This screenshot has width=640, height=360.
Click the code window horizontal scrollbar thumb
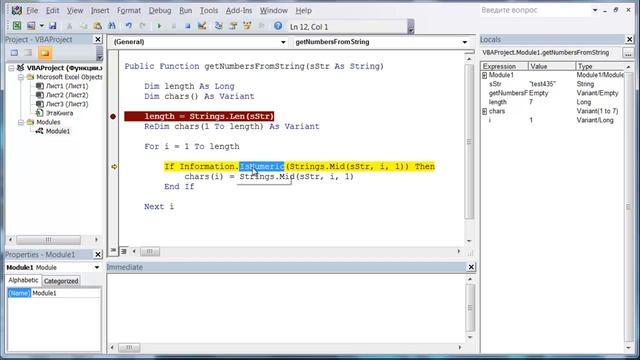(150, 251)
